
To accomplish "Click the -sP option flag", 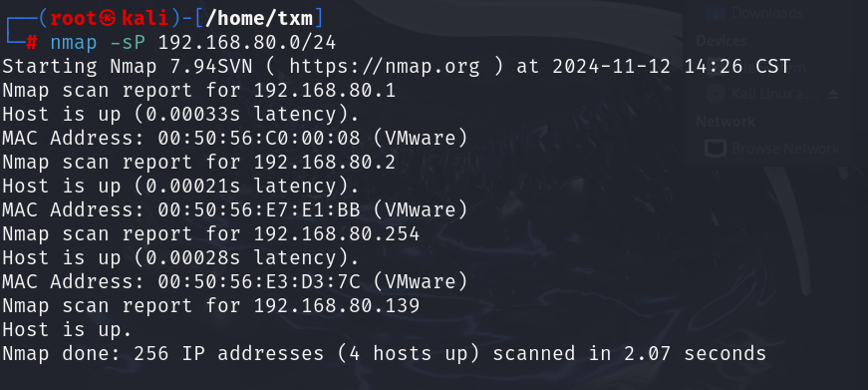I will tap(128, 43).
